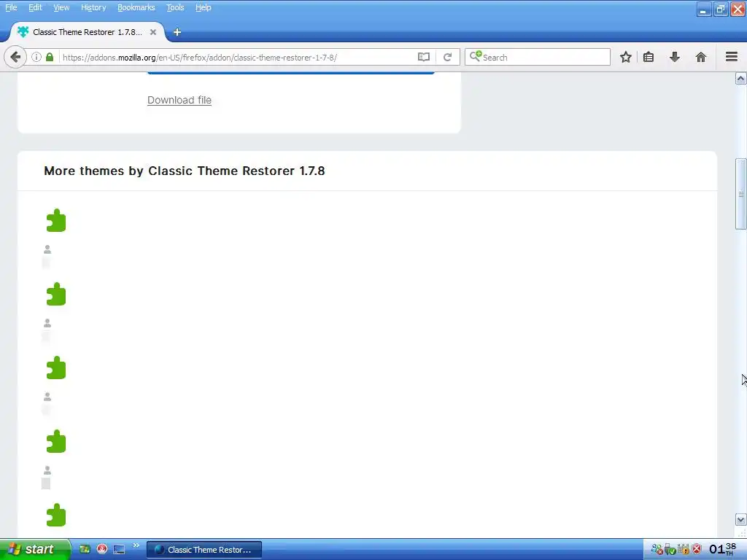
Task: Click the taskbar clock showing 01:38
Action: pos(722,549)
